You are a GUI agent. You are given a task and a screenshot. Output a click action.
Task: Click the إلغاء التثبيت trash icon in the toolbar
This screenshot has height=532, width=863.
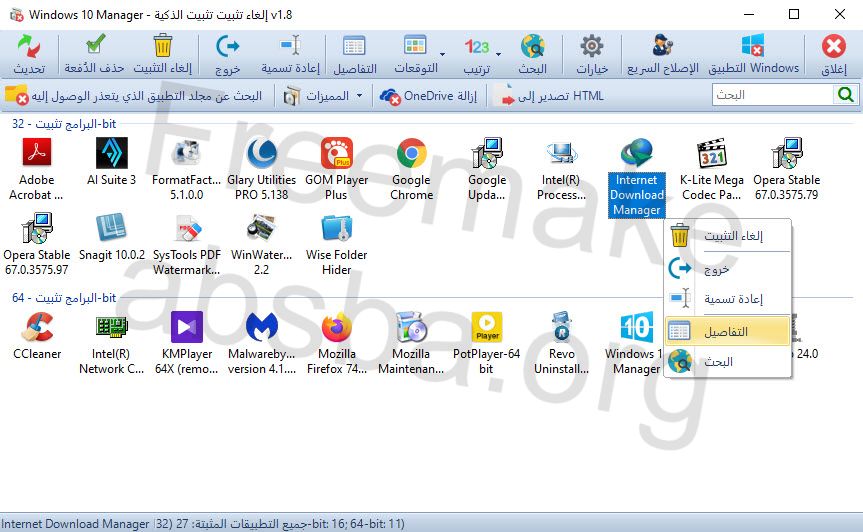tap(162, 46)
